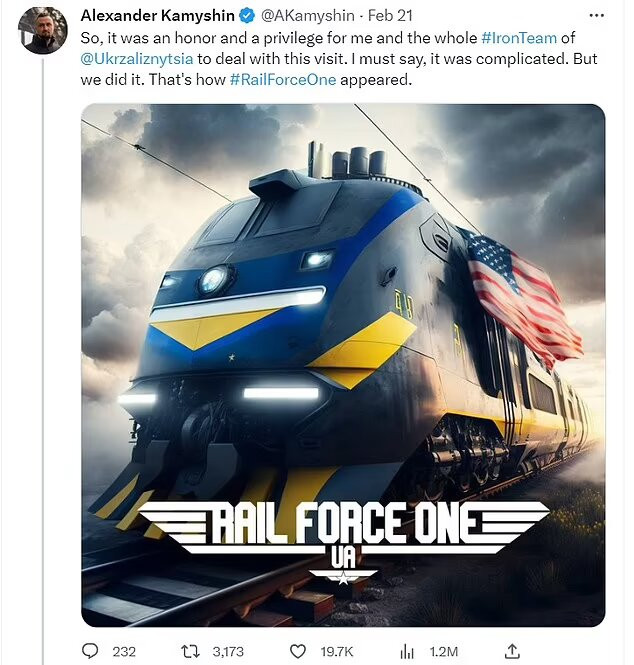
Task: Click the @AKamyshin handle
Action: pyautogui.click(x=309, y=17)
